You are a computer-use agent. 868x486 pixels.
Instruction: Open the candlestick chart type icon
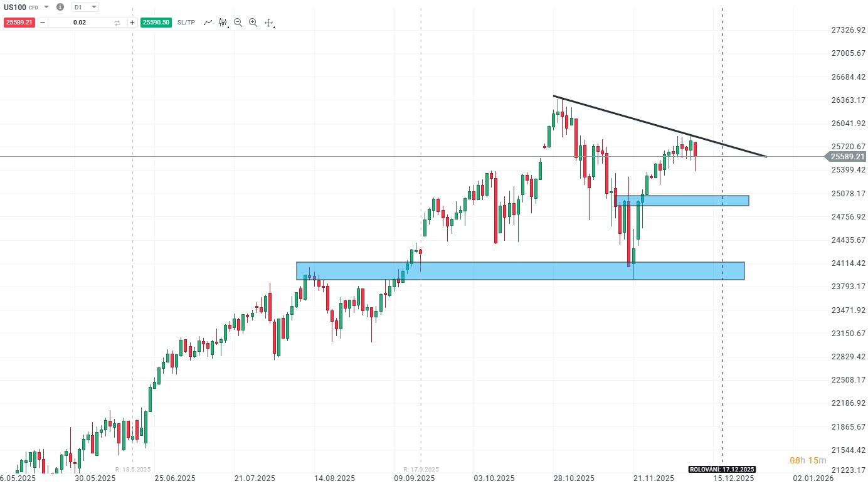tap(223, 23)
